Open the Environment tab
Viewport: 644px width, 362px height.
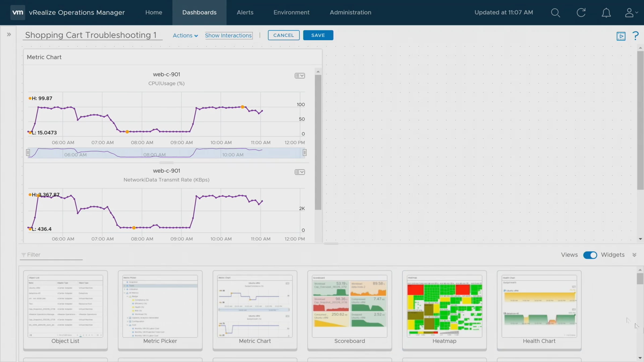point(291,12)
